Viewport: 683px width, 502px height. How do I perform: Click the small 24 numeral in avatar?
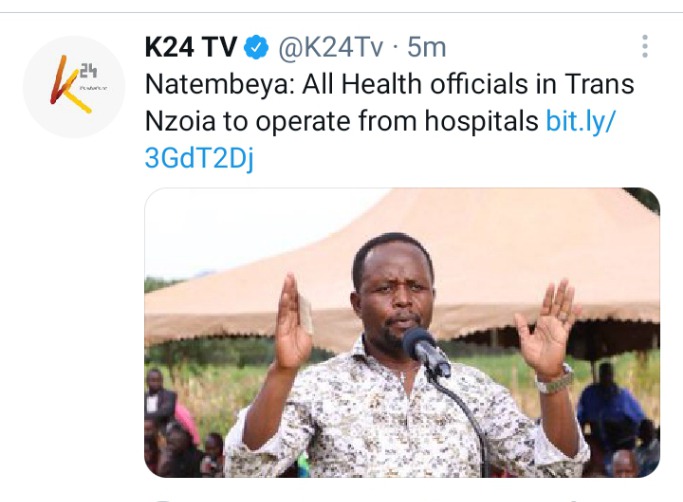click(88, 71)
